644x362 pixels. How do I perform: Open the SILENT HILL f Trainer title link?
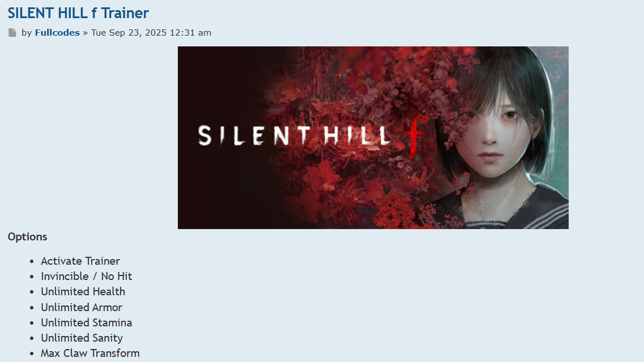point(78,13)
